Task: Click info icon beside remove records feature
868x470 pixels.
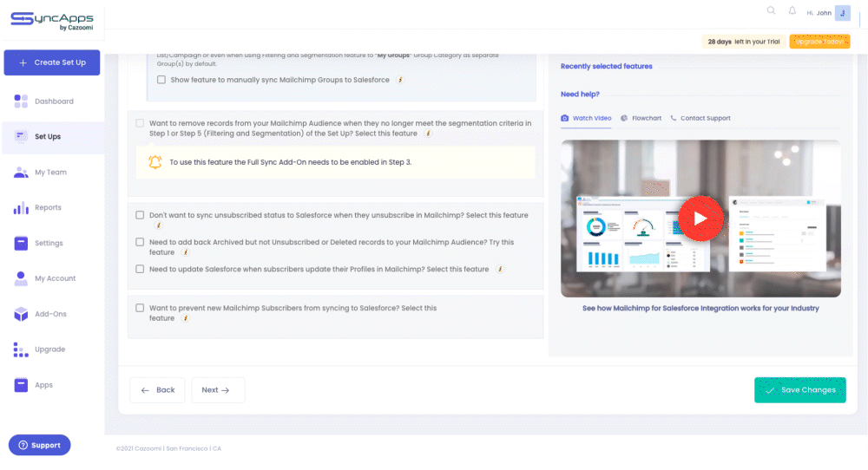Action: point(428,134)
